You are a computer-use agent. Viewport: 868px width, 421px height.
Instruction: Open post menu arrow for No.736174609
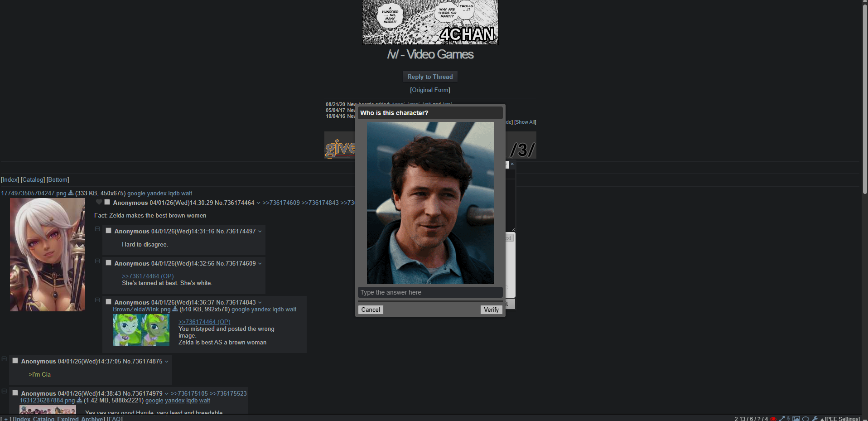(260, 264)
